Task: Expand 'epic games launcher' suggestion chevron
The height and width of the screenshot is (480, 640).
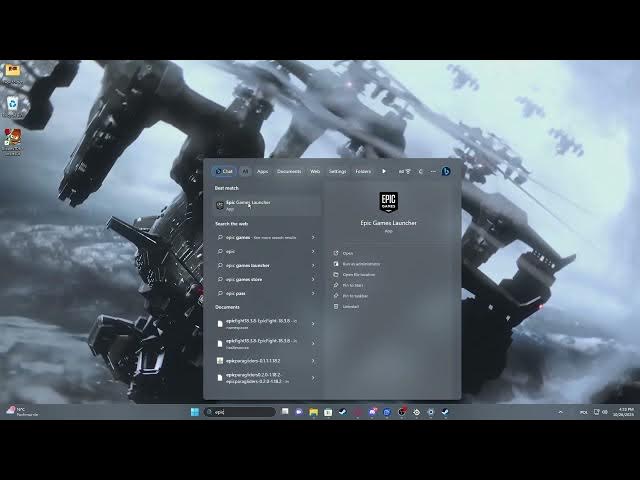Action: [x=313, y=265]
